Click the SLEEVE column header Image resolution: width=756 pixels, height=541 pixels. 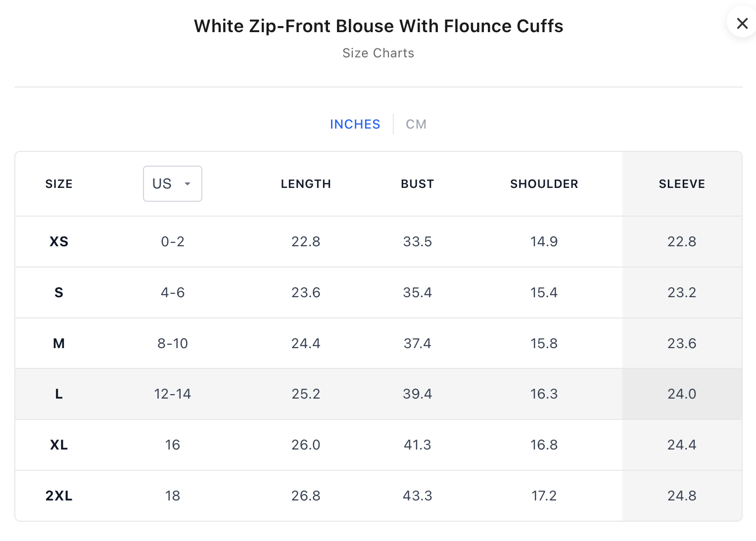tap(681, 184)
